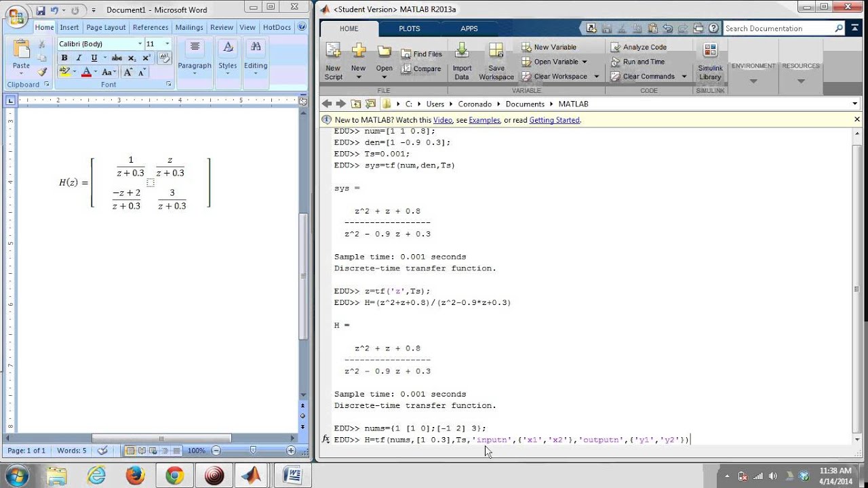Toggle Italic formatting in Word

tap(79, 58)
